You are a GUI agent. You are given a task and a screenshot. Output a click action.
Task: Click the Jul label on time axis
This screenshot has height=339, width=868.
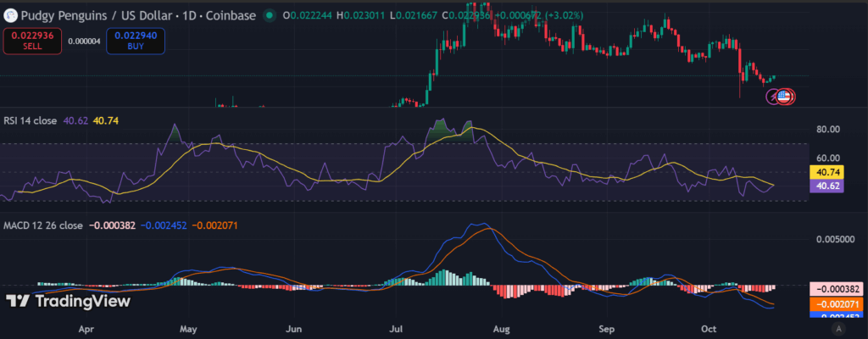point(398,327)
